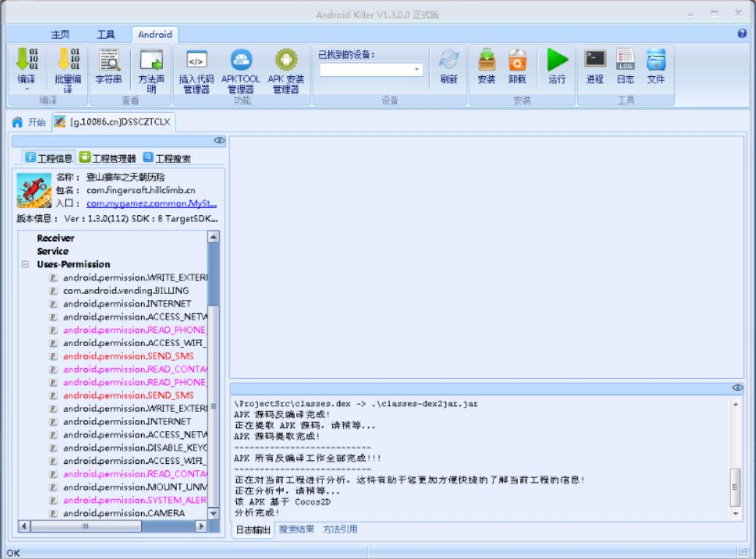The image size is (756, 559).
Task: Switch to the 工程信息 tab
Action: (x=49, y=158)
